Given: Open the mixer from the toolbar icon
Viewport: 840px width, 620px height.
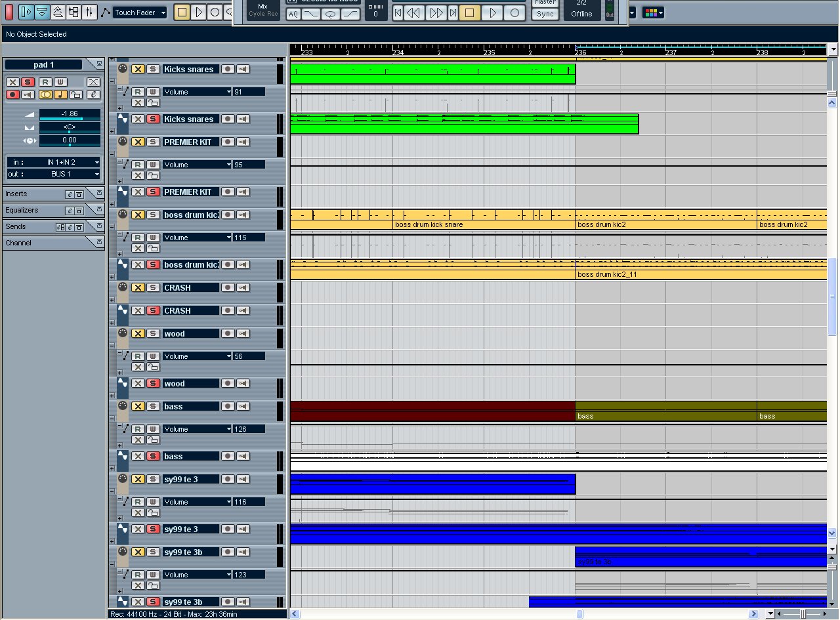Looking at the screenshot, I should (x=90, y=12).
